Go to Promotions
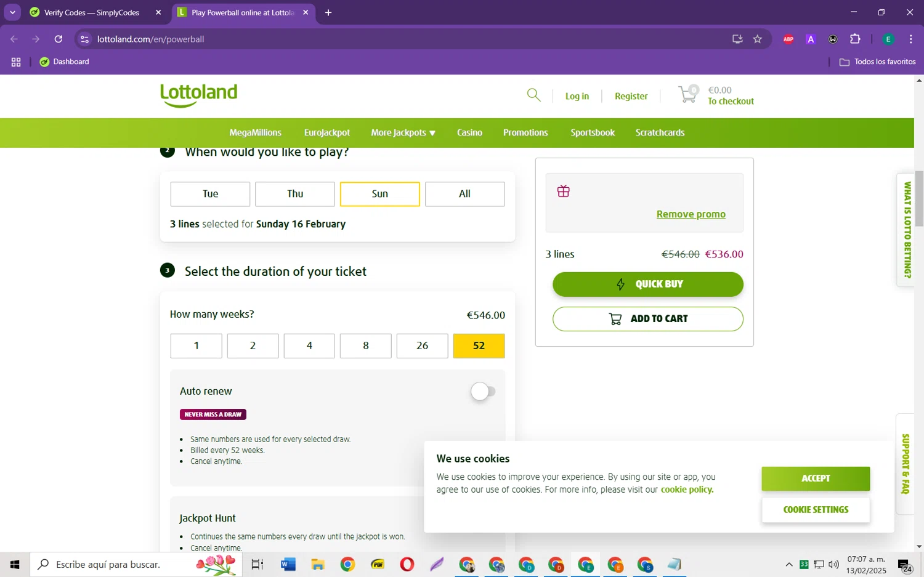 pos(525,132)
